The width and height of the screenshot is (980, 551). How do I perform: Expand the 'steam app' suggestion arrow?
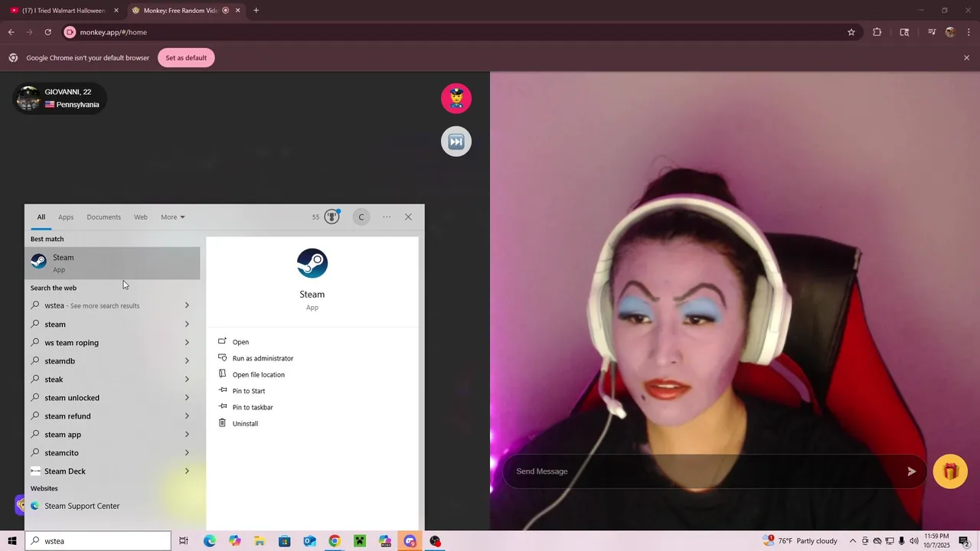[x=187, y=434]
